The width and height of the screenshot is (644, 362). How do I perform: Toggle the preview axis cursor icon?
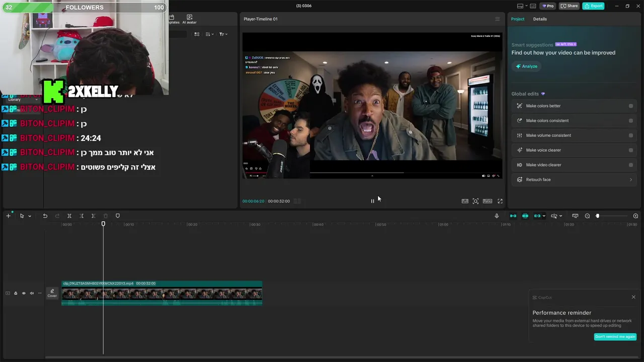coord(554,216)
